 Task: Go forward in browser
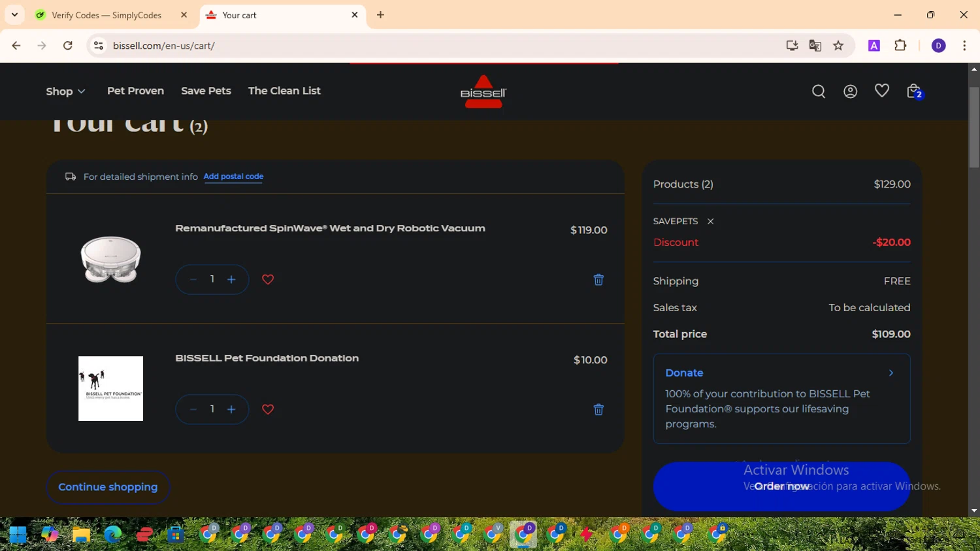click(42, 46)
